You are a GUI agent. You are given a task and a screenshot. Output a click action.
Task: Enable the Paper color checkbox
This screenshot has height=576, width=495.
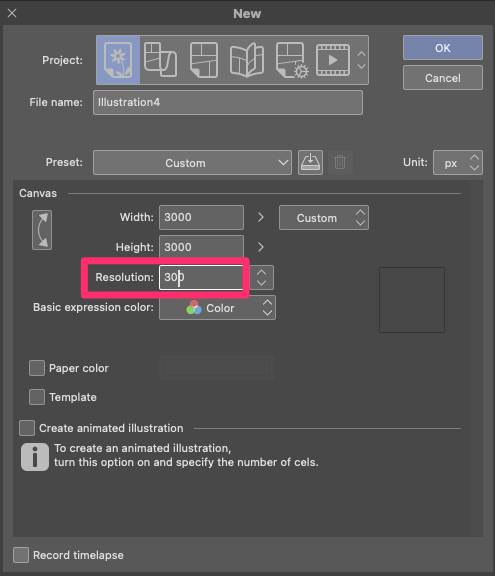coord(37,368)
